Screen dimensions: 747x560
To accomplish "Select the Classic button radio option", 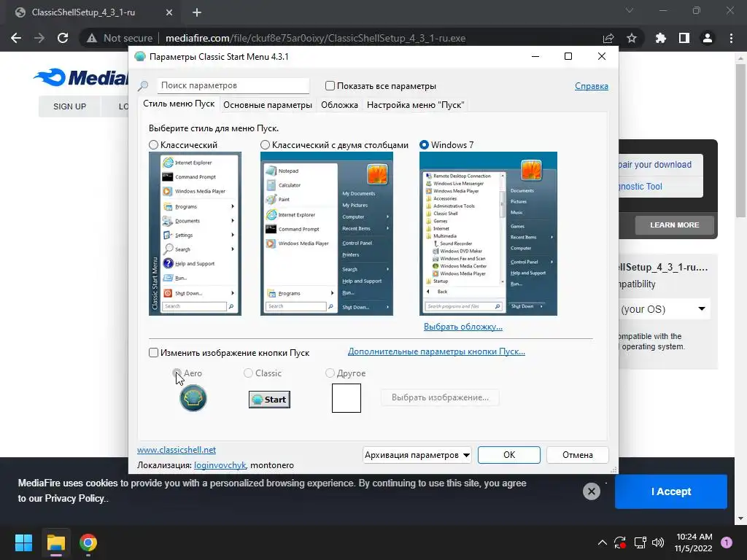I will (x=248, y=373).
